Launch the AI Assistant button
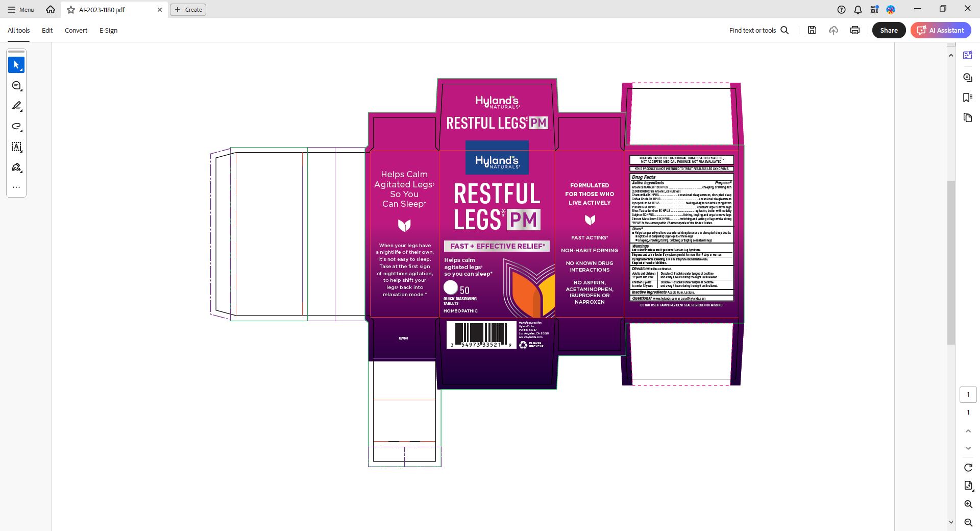Viewport: 980px width, 531px height. tap(941, 30)
